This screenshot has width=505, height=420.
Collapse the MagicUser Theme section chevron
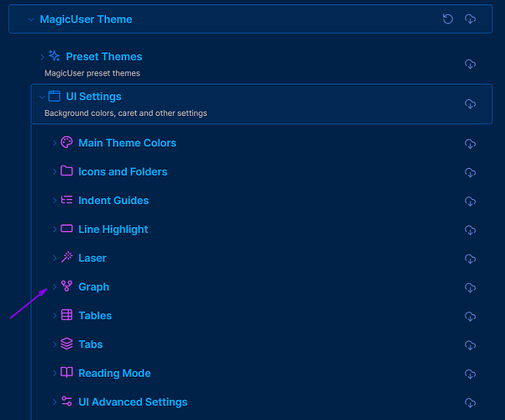31,19
